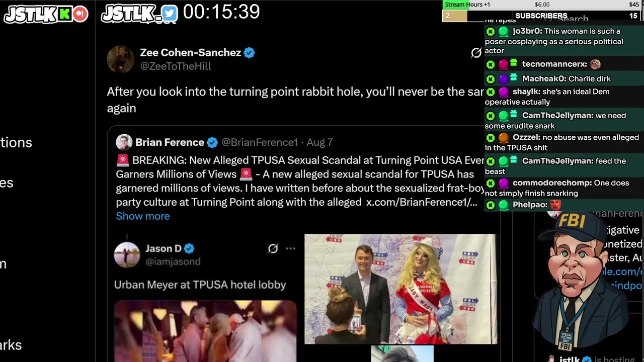This screenshot has height=362, width=644.
Task: Click the purple badge beside Macheak0
Action: click(503, 79)
